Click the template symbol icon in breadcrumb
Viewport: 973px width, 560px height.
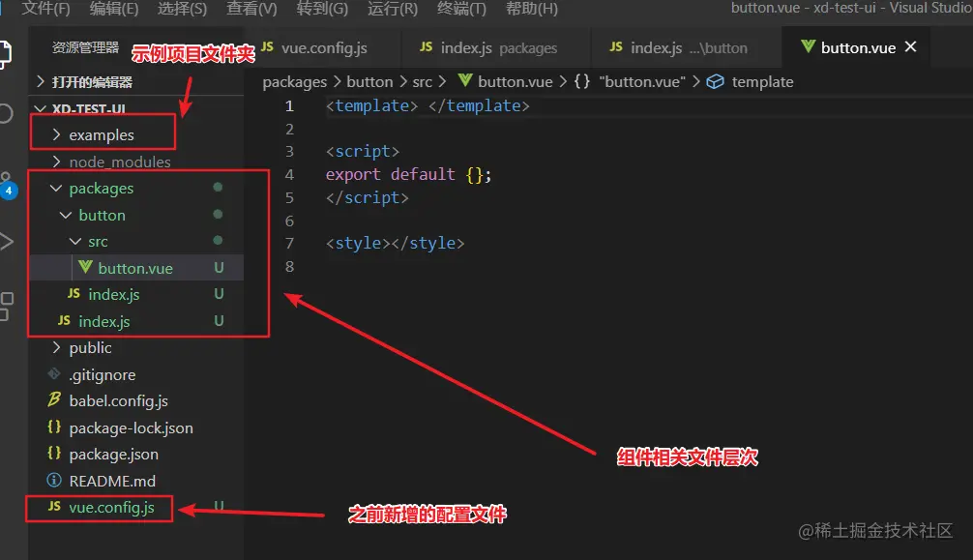click(x=715, y=82)
